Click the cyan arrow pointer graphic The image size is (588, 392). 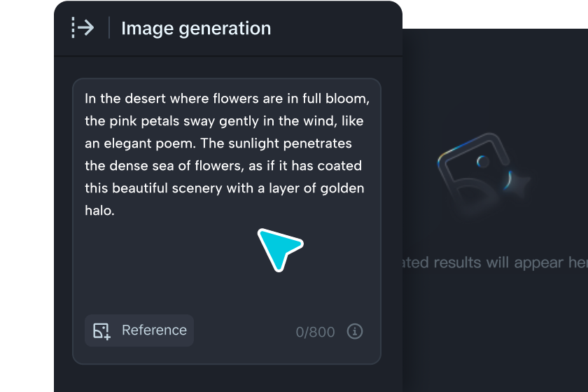click(279, 248)
